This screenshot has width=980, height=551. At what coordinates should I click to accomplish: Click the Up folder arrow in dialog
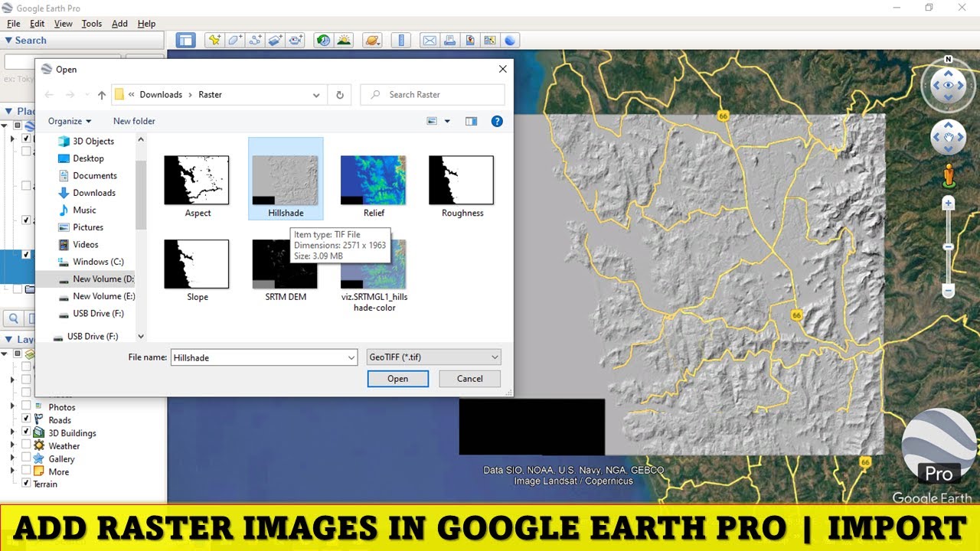(x=101, y=95)
